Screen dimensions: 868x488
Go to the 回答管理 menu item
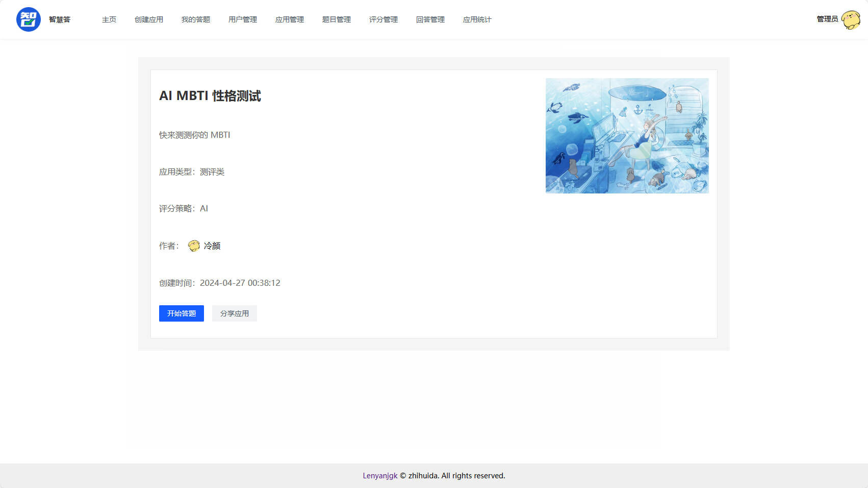[430, 19]
